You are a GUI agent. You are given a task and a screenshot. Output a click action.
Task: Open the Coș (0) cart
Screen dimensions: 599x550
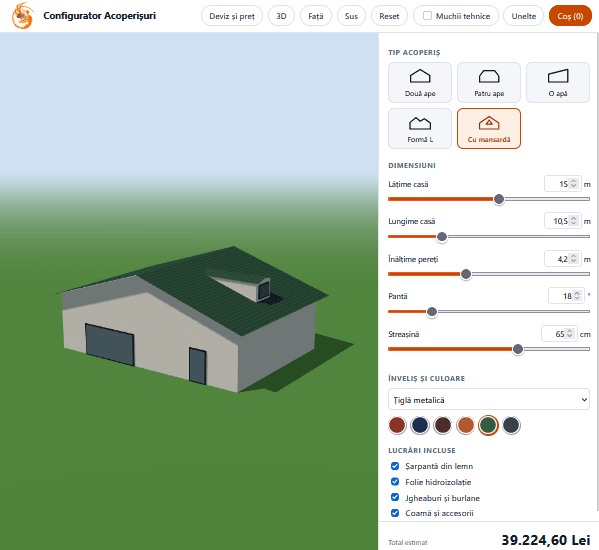point(570,16)
